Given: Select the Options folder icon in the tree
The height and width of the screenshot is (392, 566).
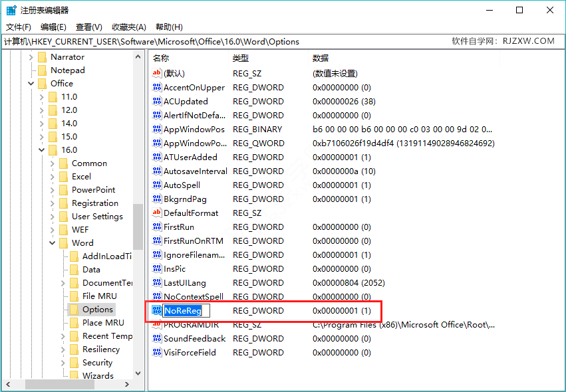Looking at the screenshot, I should pyautogui.click(x=75, y=309).
